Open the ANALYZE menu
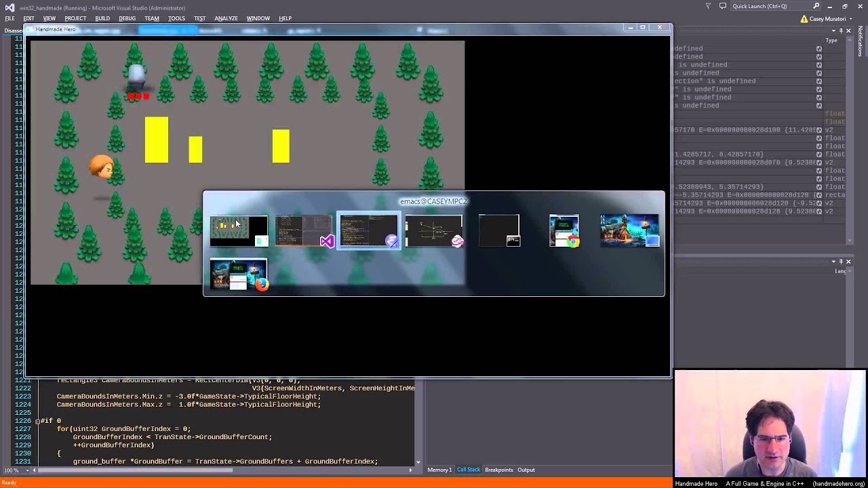This screenshot has height=488, width=868. [x=226, y=18]
